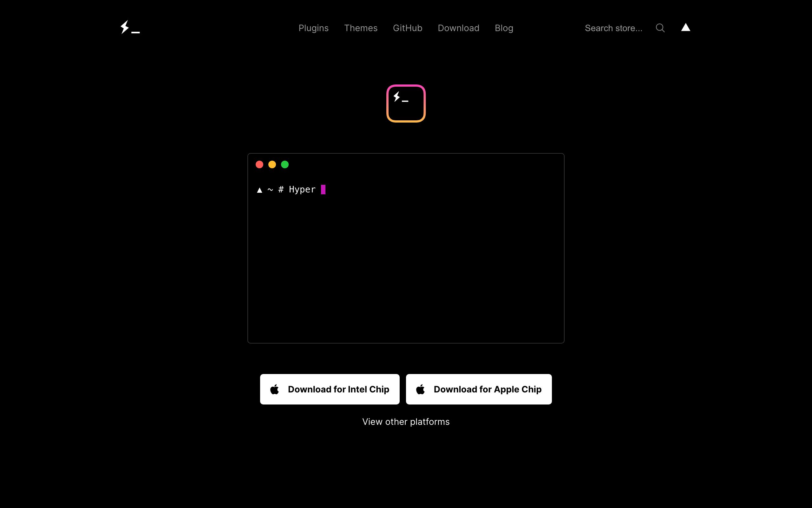The height and width of the screenshot is (508, 812).
Task: Download for Apple Chip
Action: (x=479, y=389)
